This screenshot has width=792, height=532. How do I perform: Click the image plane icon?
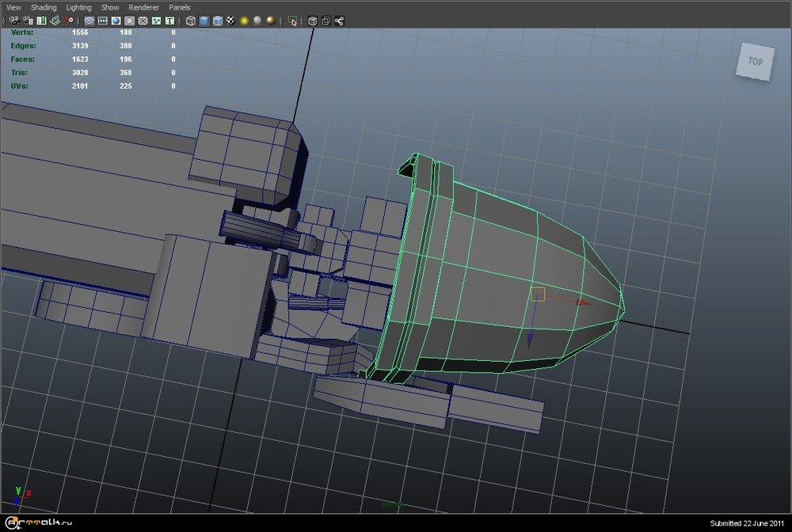55,21
